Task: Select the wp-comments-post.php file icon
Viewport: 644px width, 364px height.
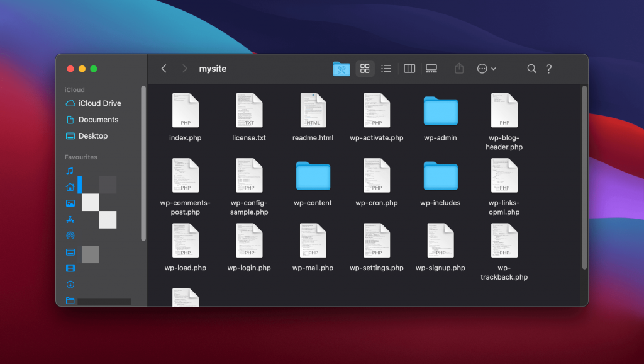Action: (186, 175)
